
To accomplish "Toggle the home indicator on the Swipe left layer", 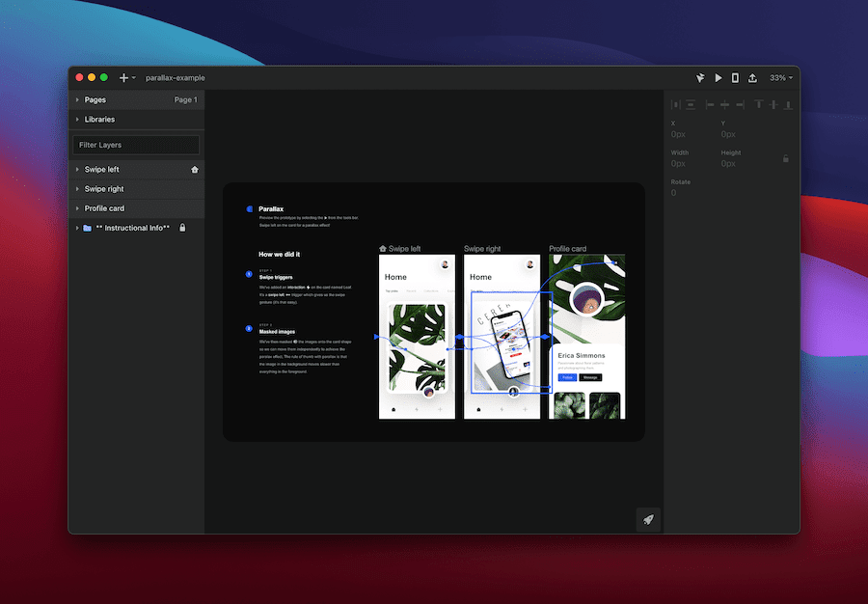I will click(x=193, y=169).
